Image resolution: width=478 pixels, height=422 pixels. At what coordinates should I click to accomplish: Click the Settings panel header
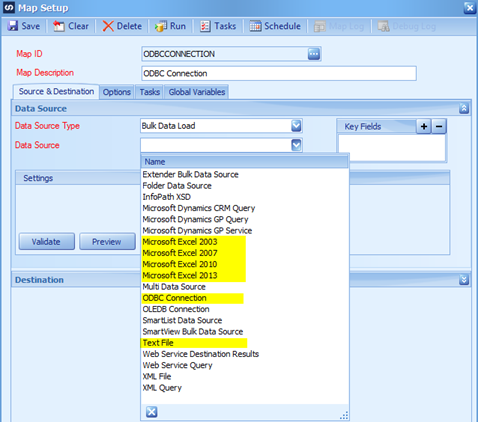click(78, 178)
